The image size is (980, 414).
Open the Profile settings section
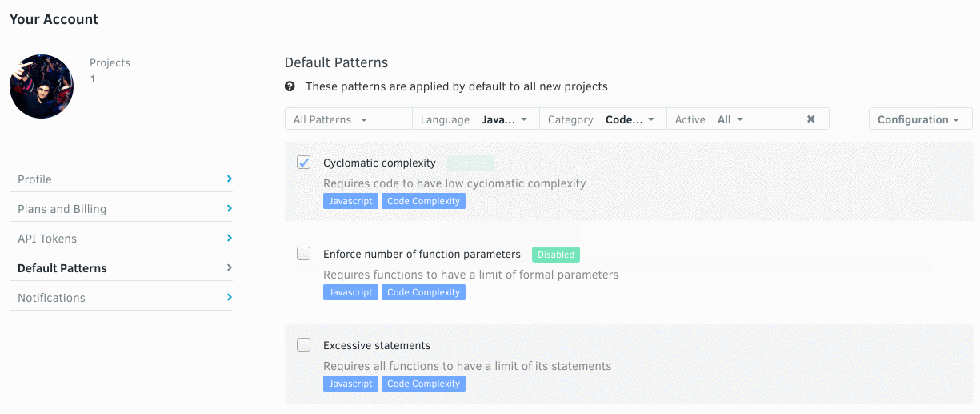pyautogui.click(x=35, y=179)
